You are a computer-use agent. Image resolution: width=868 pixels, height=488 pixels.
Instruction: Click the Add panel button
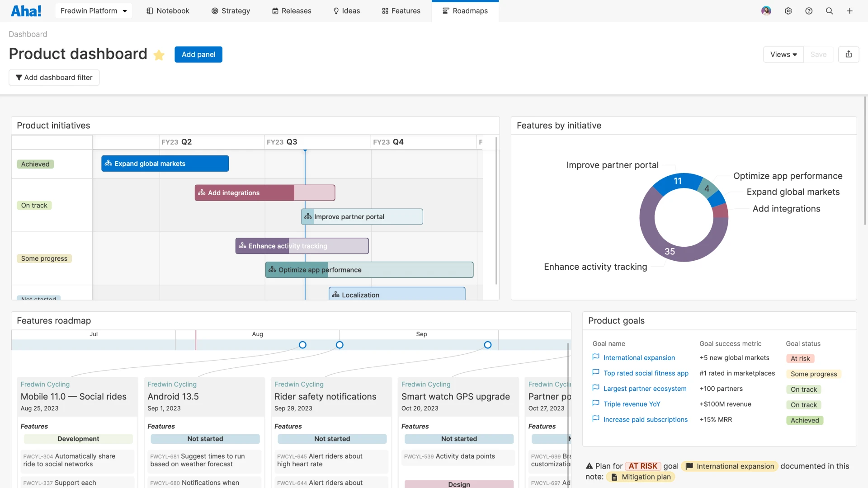coord(198,54)
